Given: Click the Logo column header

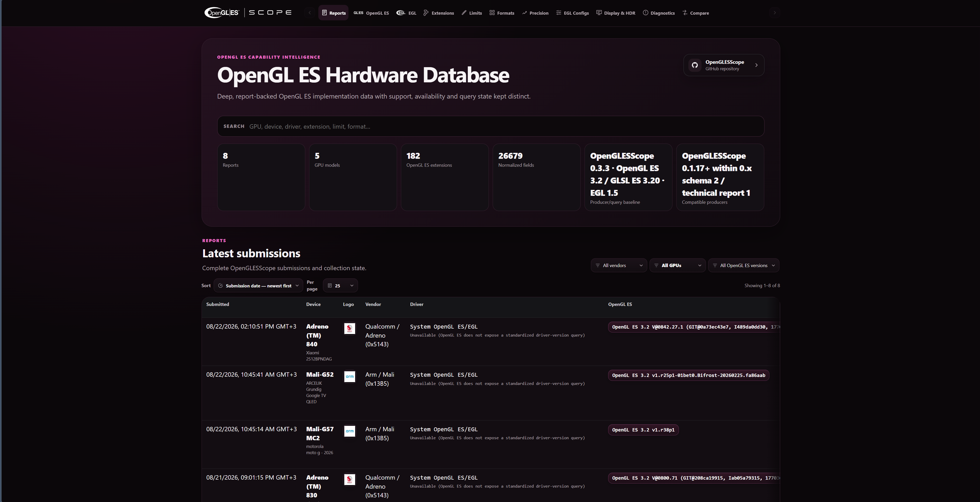Looking at the screenshot, I should (348, 304).
